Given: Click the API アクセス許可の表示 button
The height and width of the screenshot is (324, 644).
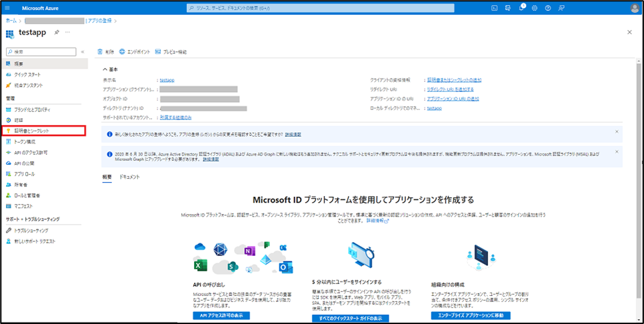Looking at the screenshot, I should pos(221,315).
